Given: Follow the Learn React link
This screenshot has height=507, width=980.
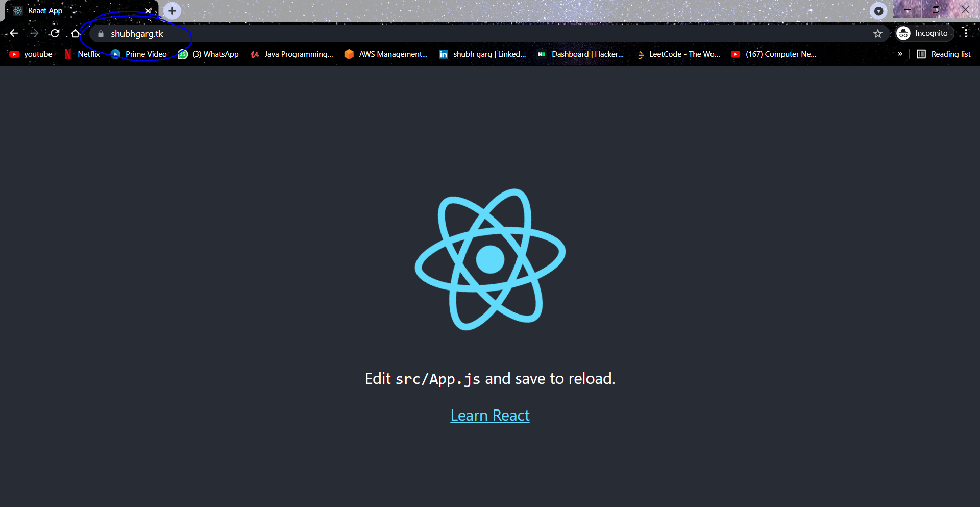Looking at the screenshot, I should click(489, 415).
